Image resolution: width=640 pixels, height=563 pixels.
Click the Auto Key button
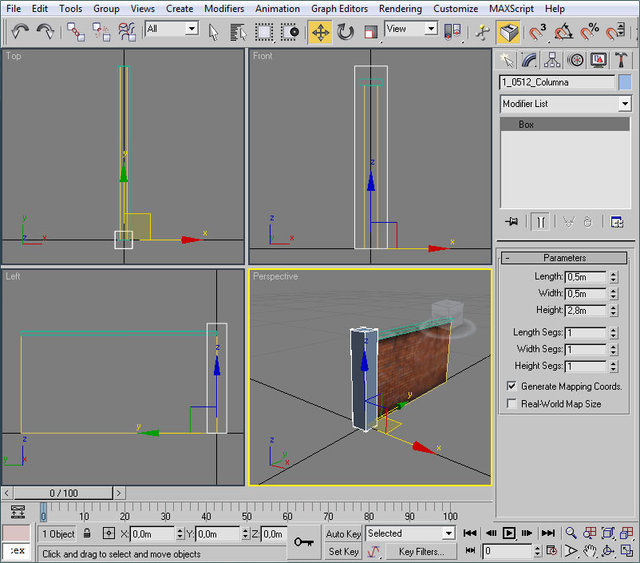click(x=343, y=534)
